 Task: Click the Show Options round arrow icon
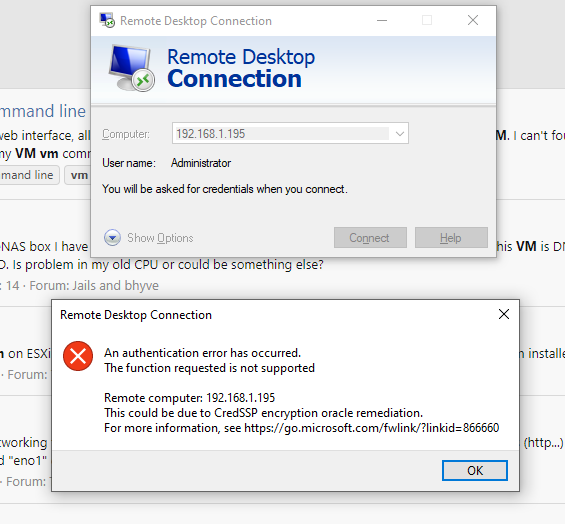coord(112,238)
